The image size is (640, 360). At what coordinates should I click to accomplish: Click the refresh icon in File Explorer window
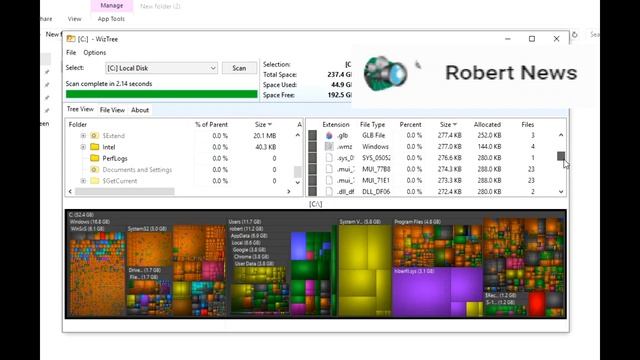(x=575, y=35)
